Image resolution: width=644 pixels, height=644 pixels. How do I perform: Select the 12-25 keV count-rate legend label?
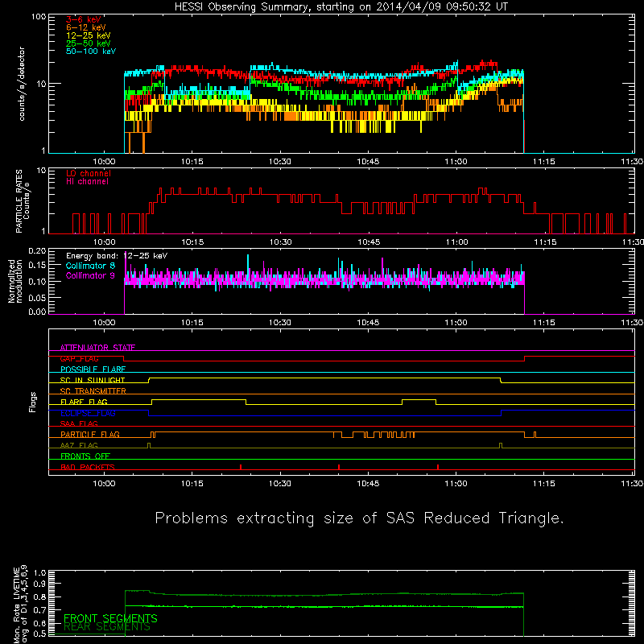click(89, 35)
